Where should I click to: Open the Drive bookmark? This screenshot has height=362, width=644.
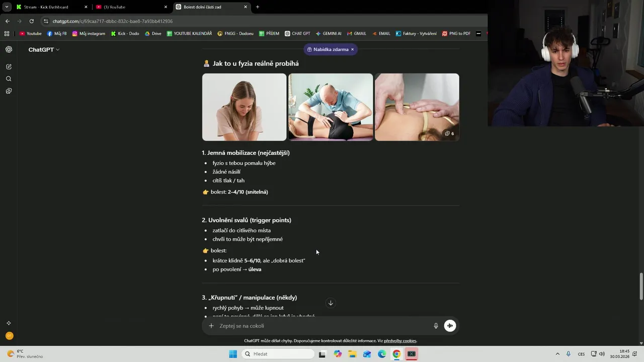pyautogui.click(x=153, y=34)
